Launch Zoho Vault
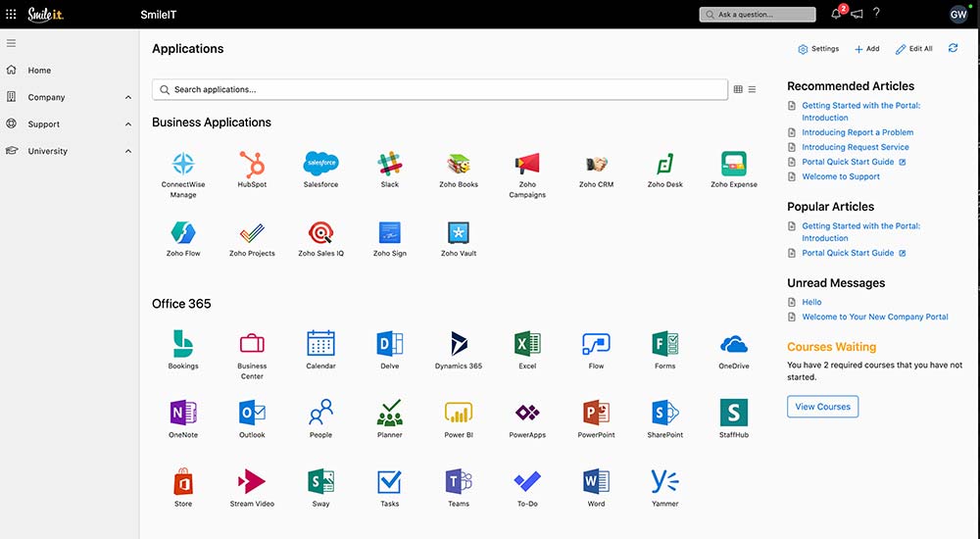The image size is (980, 539). [x=458, y=233]
